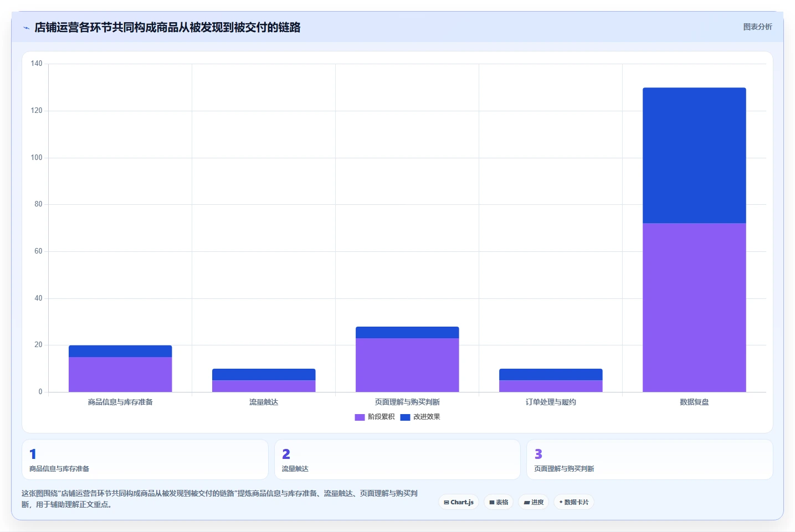Screen dimensions: 795x532
Task: Click the lightning icon beside the chart title
Action: pyautogui.click(x=26, y=28)
